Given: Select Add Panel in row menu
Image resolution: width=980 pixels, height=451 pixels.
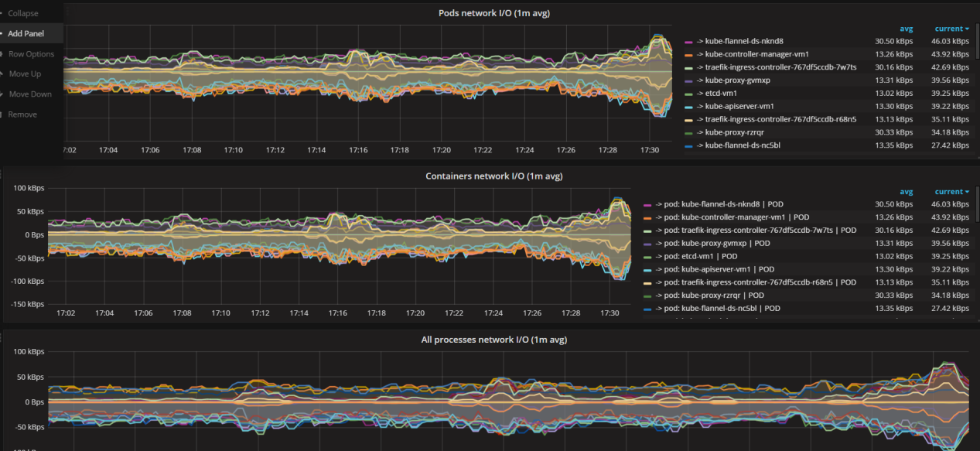Looking at the screenshot, I should click(x=26, y=33).
